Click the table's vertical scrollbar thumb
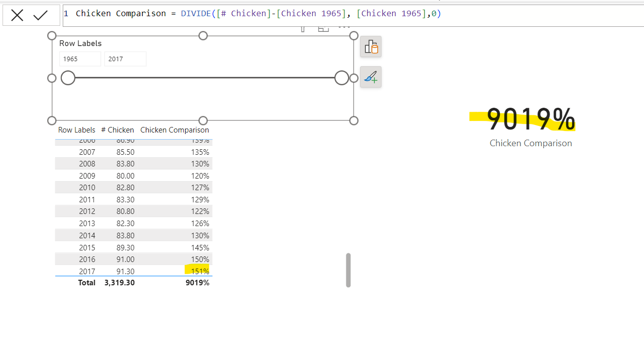The height and width of the screenshot is (346, 644). 348,270
